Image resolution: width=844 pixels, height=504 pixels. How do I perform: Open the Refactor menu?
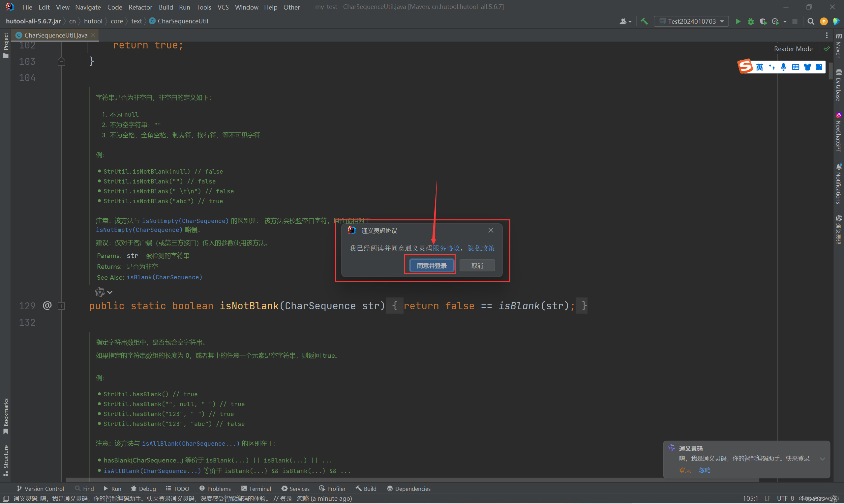click(140, 7)
